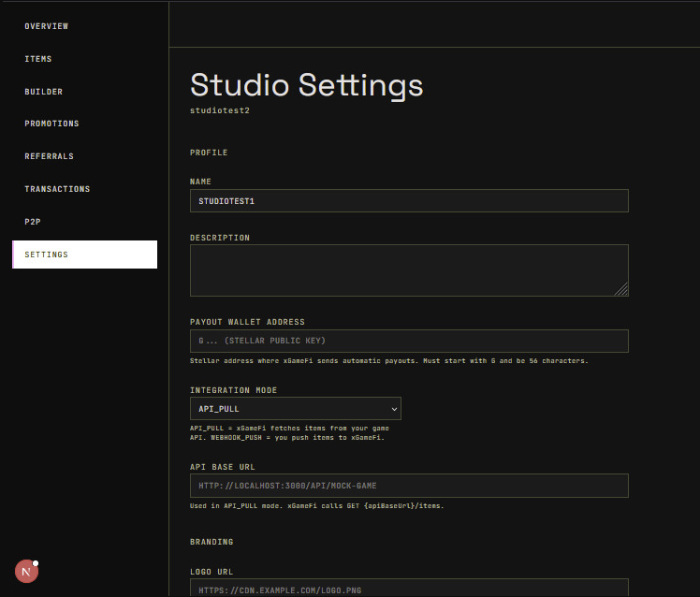This screenshot has height=597, width=700.
Task: Click the Next.js dev tools badge
Action: tap(26, 571)
